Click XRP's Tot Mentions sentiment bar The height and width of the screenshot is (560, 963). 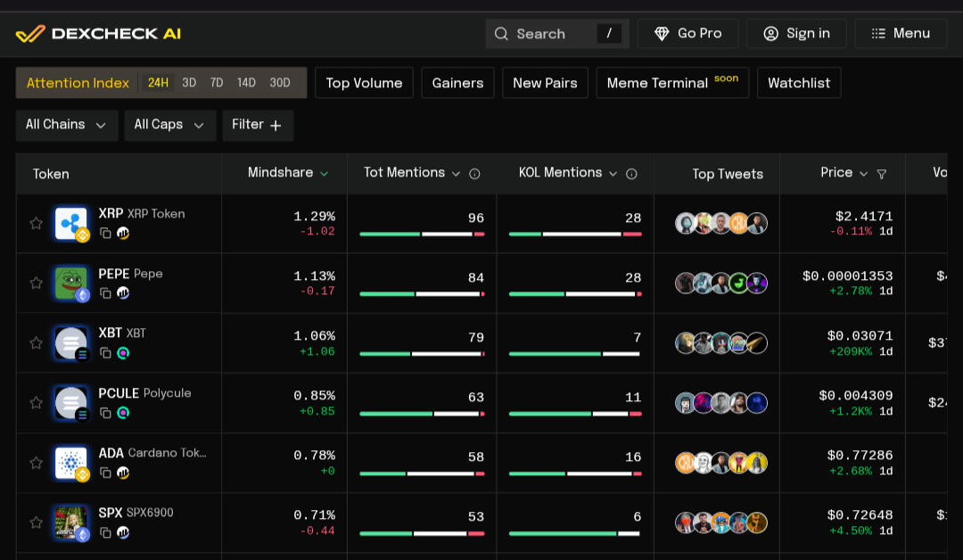[422, 234]
